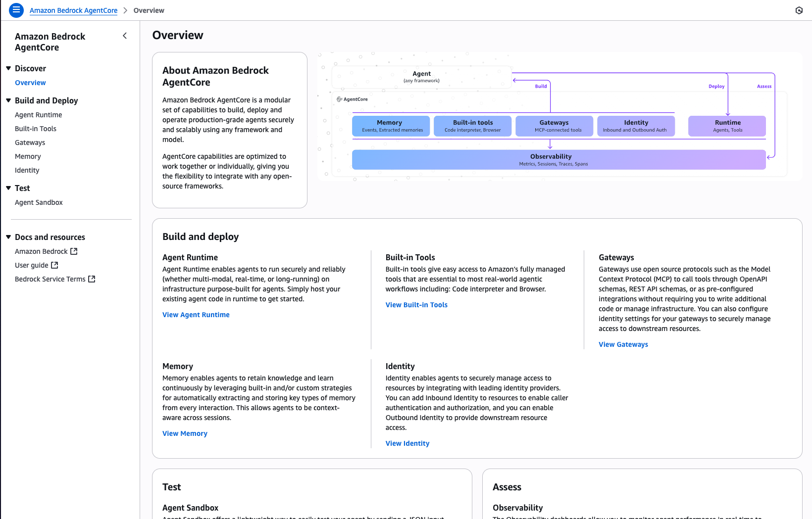
Task: Open Amazon Bedrock via its external link icon
Action: [73, 251]
